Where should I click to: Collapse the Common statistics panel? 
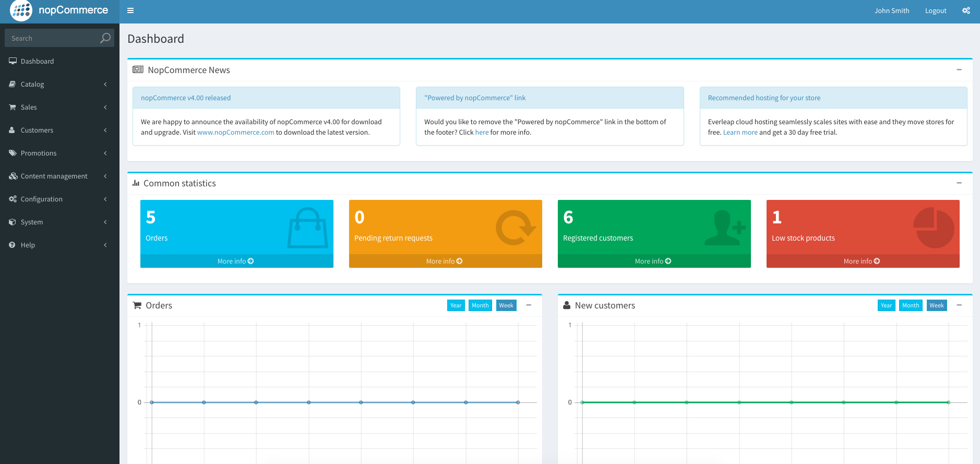tap(959, 183)
